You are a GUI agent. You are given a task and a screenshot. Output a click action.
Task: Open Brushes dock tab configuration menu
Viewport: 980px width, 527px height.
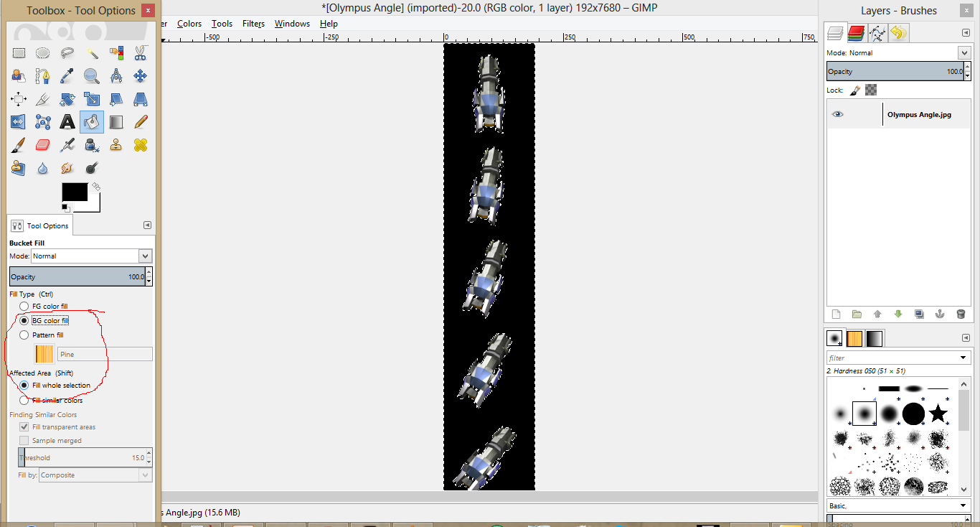tap(966, 337)
